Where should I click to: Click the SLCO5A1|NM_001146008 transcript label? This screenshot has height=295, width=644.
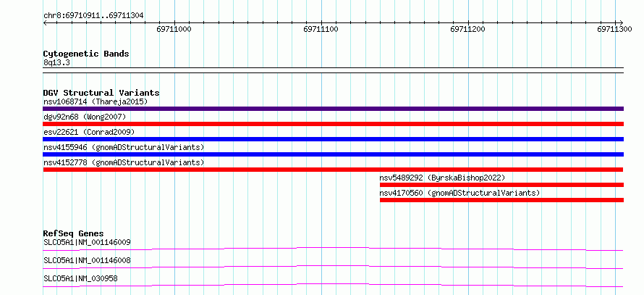87,260
